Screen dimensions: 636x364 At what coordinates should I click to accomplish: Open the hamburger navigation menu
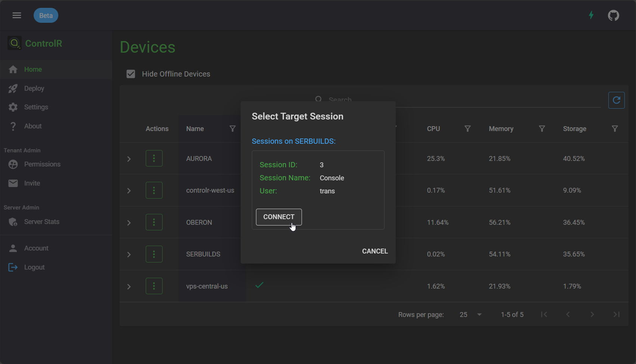pyautogui.click(x=17, y=15)
